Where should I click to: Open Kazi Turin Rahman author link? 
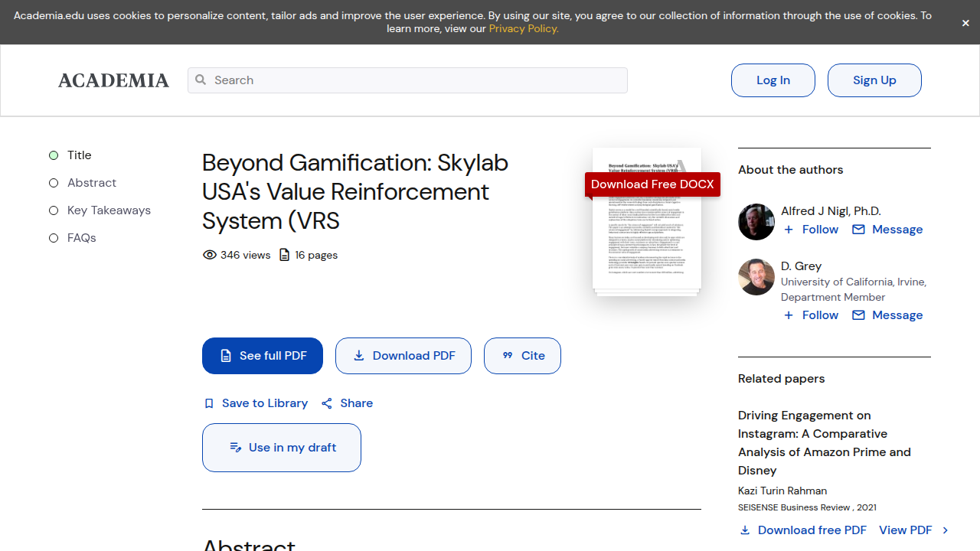[x=782, y=491]
